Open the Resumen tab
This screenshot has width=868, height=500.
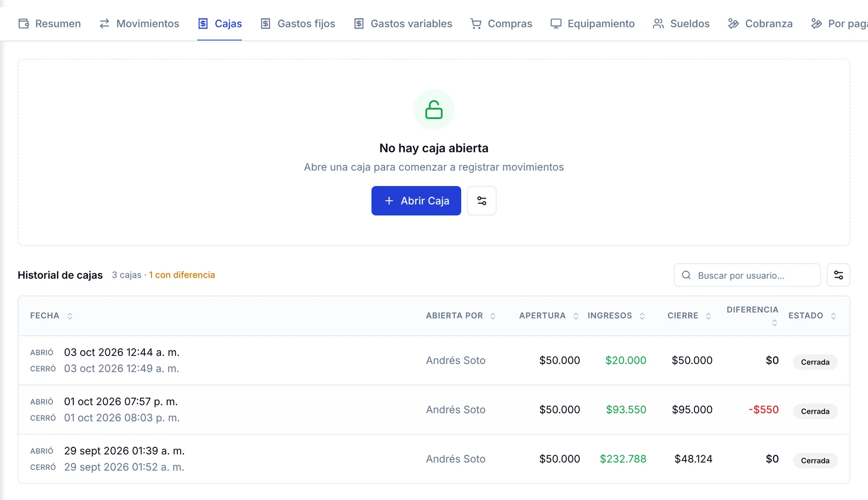(49, 23)
